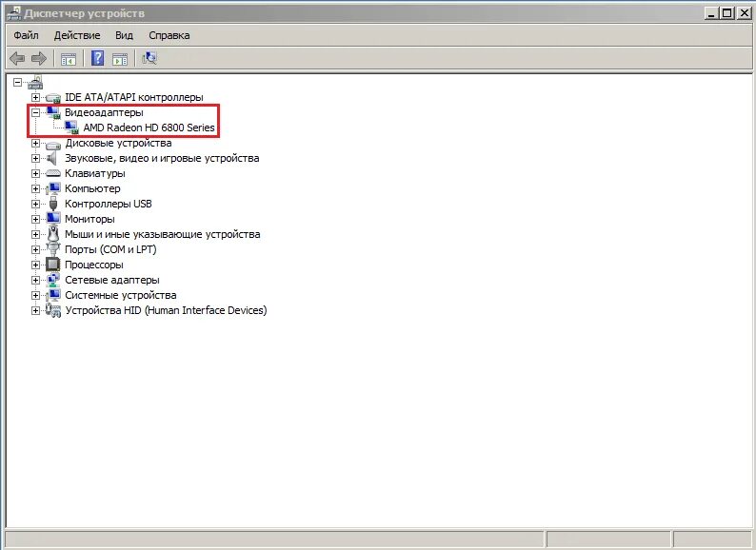Open Help via the question mark icon
Screen dimensions: 756x550
pyautogui.click(x=97, y=58)
